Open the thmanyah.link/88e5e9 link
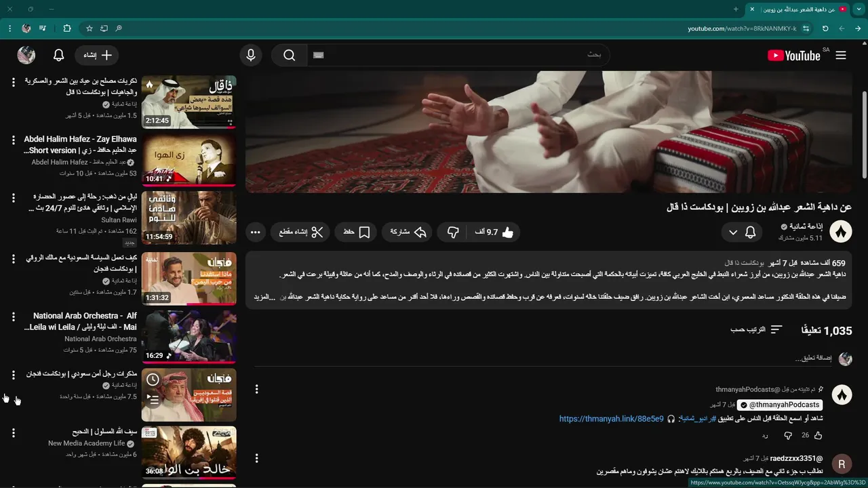Screen dimensions: 868x488 pos(611,419)
